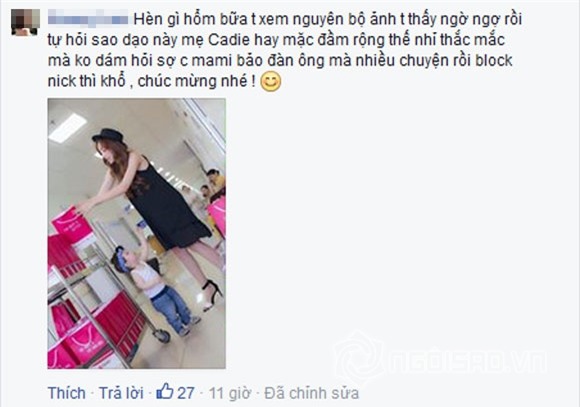The width and height of the screenshot is (580, 407).
Task: Open the attached photo in the comment
Action: pyautogui.click(x=136, y=233)
